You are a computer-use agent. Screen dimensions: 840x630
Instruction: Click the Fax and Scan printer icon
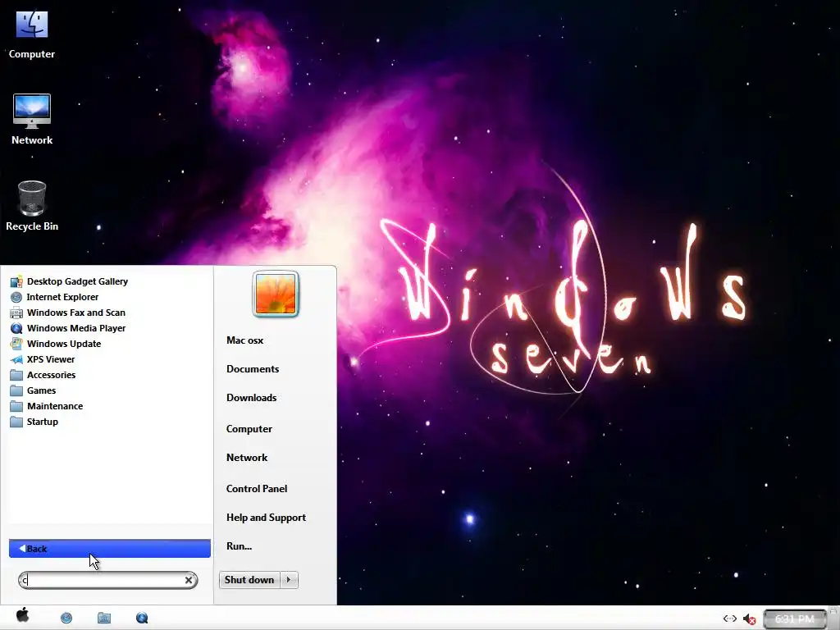(16, 313)
